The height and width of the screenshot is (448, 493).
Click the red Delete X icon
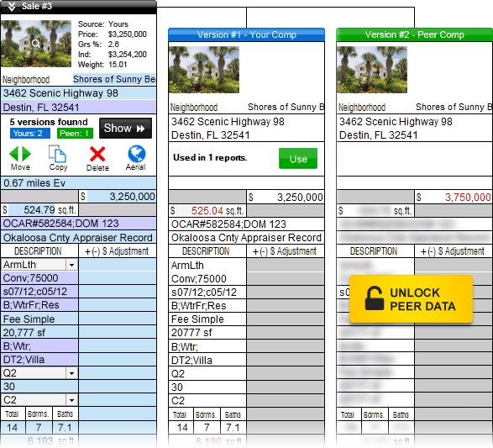coord(97,154)
